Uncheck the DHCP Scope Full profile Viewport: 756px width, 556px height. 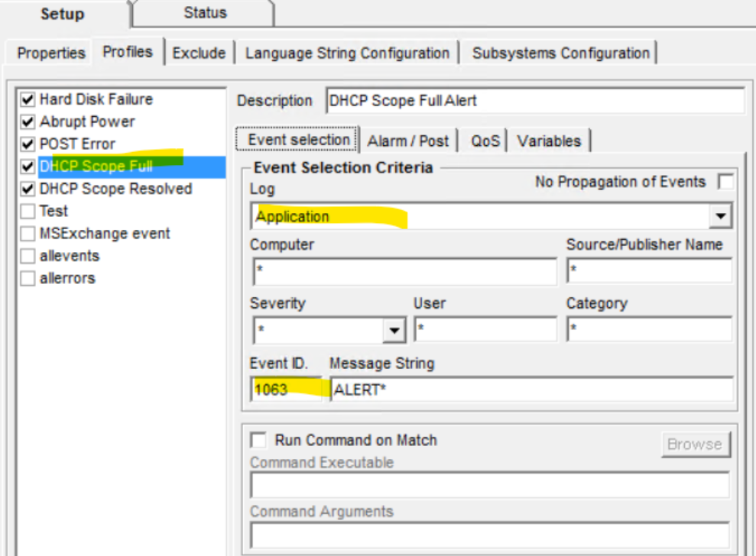28,166
